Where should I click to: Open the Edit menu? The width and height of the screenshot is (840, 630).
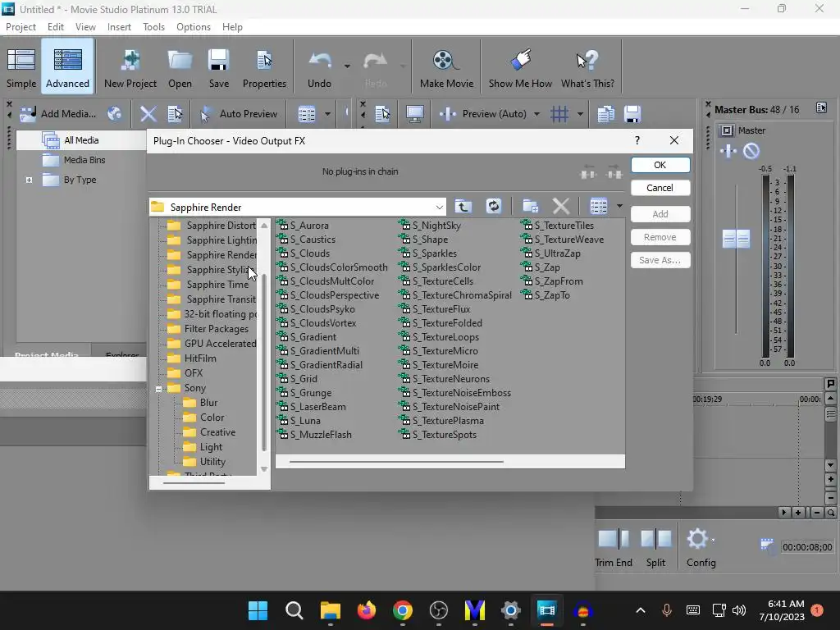[55, 27]
